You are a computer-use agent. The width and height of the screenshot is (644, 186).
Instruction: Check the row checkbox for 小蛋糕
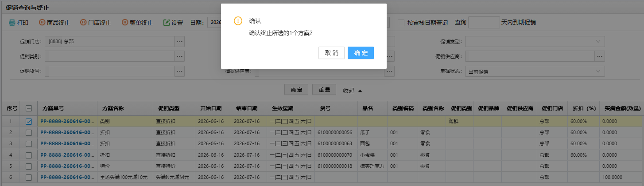click(29, 155)
